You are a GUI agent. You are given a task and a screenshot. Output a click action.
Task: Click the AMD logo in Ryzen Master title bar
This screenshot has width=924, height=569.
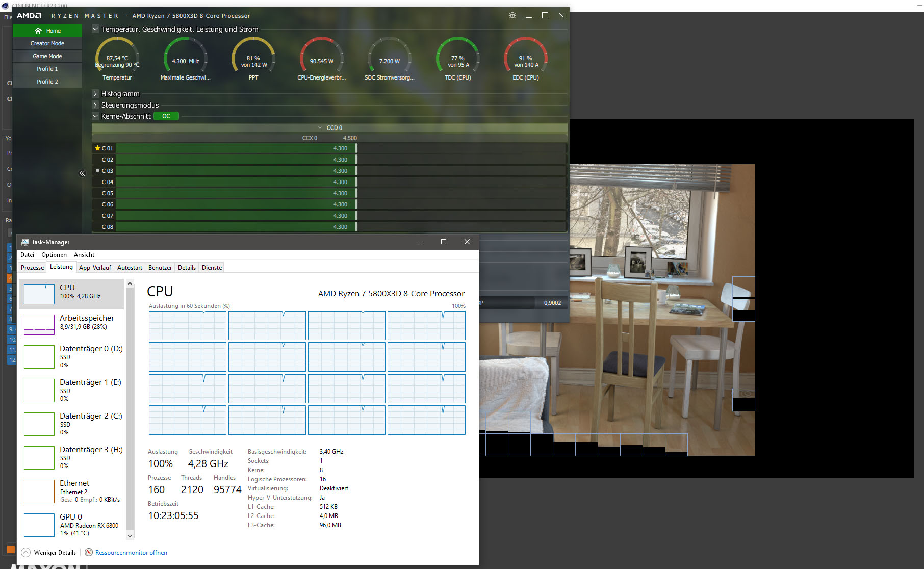point(29,16)
